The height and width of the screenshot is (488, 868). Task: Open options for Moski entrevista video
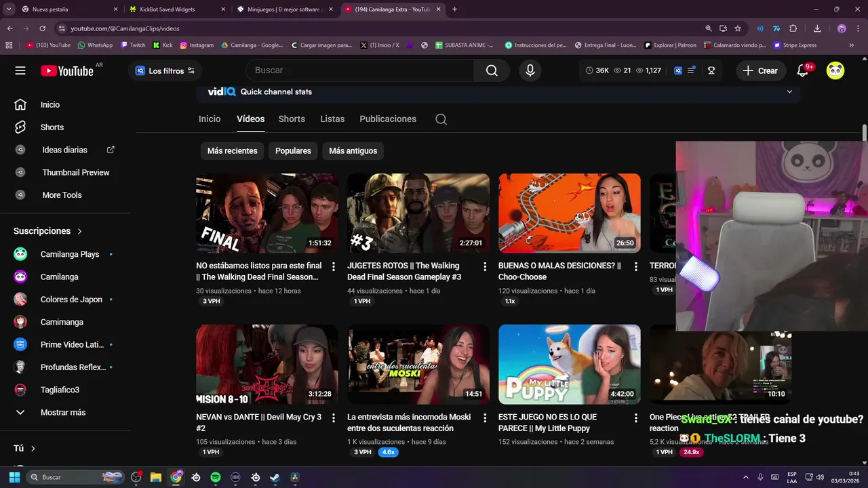click(x=484, y=418)
